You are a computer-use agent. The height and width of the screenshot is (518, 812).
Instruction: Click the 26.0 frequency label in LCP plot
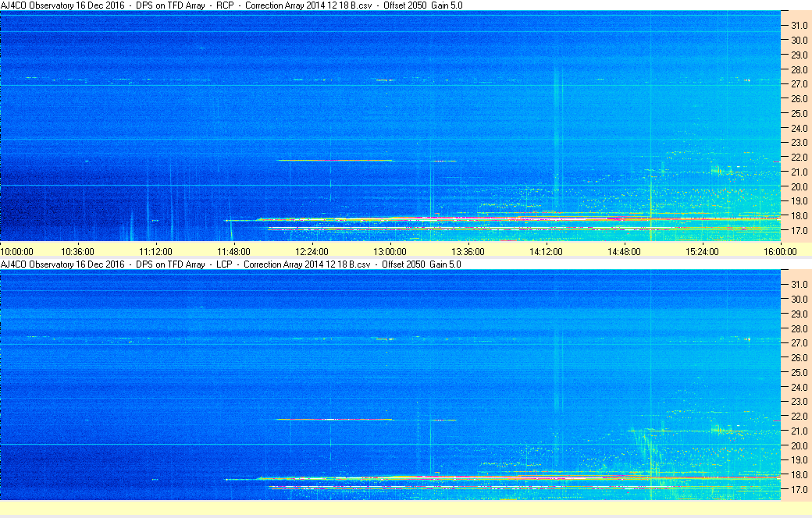(799, 357)
